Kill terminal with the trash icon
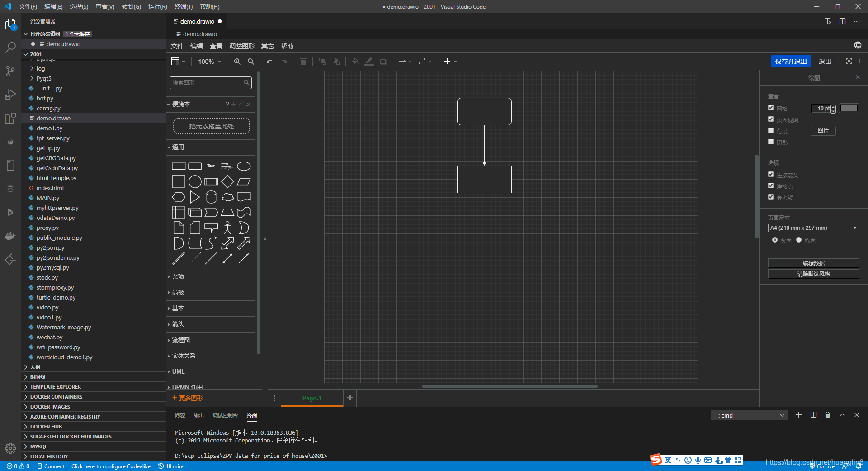Viewport: 868px width, 471px height. tap(827, 415)
